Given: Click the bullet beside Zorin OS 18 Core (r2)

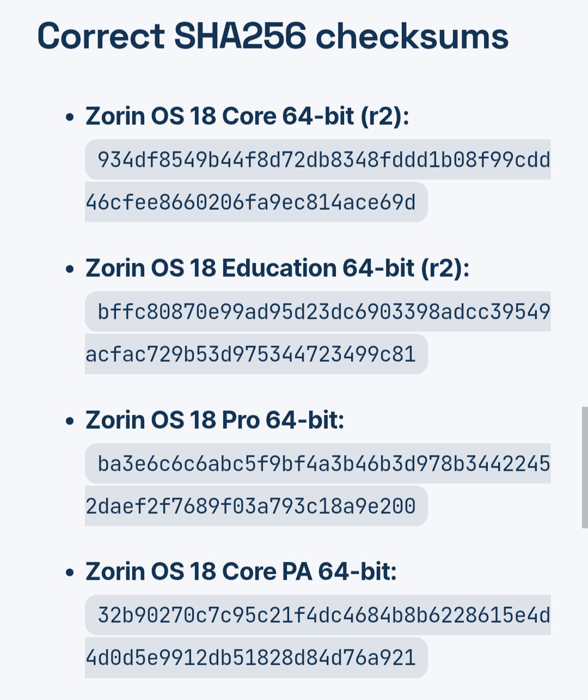Looking at the screenshot, I should pos(69,117).
